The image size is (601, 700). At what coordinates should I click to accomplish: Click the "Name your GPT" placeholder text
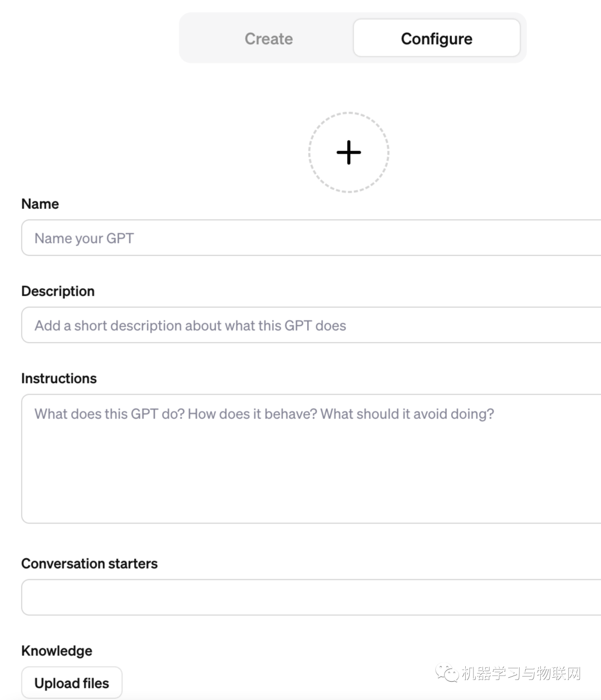(x=84, y=239)
